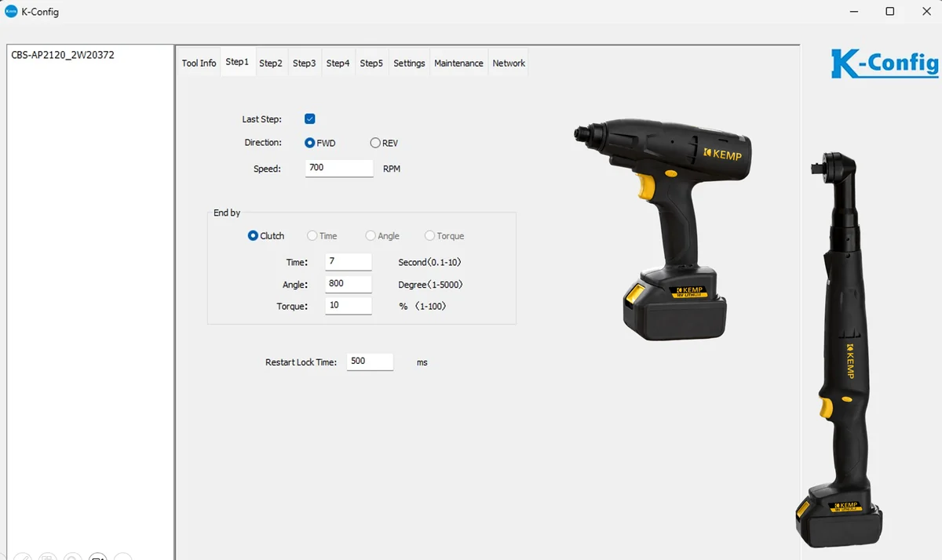Click the K-Config logo
The height and width of the screenshot is (560, 942).
[885, 63]
